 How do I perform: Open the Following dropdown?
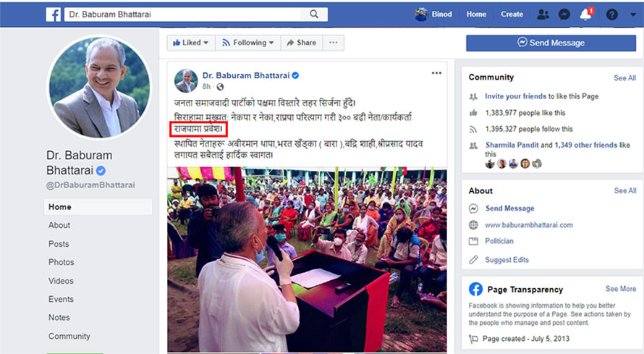coord(247,42)
